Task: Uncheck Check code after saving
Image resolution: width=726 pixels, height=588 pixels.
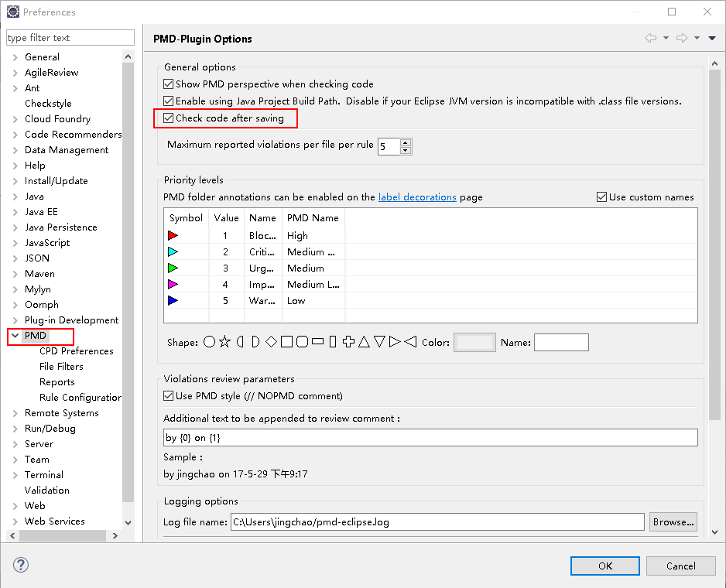Action: (x=169, y=118)
